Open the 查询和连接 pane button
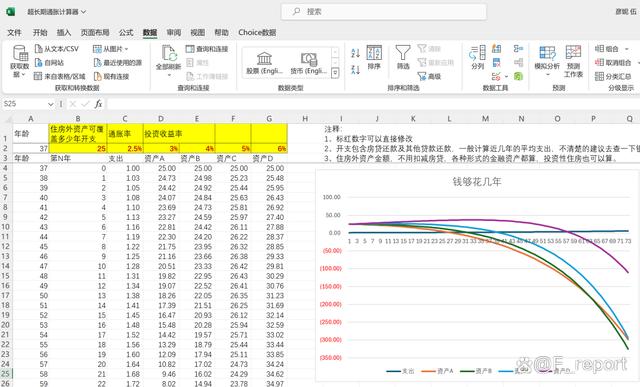 207,49
